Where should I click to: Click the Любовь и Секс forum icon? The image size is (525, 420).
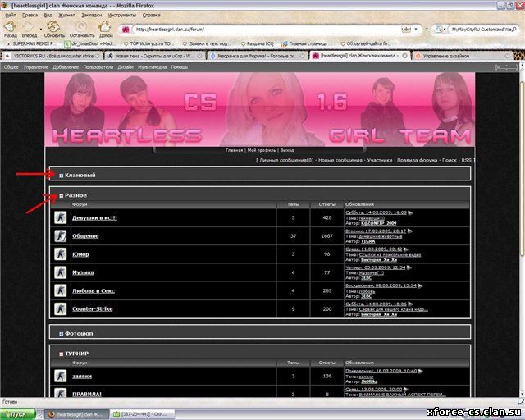coord(60,290)
